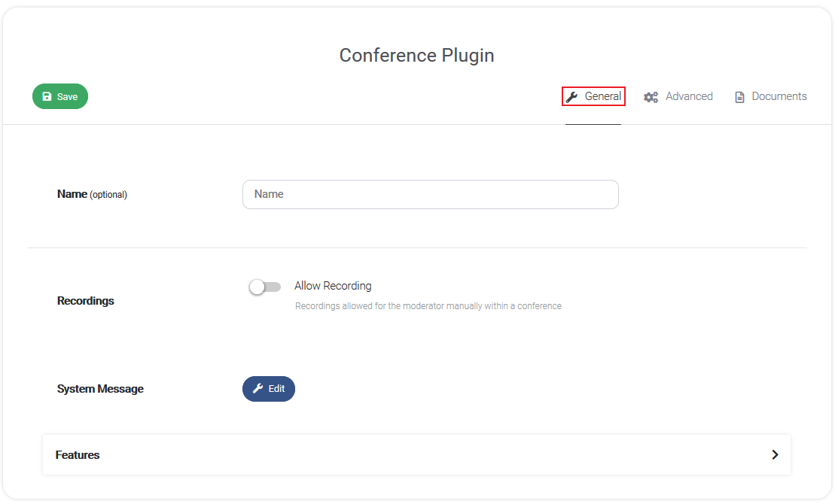
Task: Click the System Message label
Action: [100, 388]
